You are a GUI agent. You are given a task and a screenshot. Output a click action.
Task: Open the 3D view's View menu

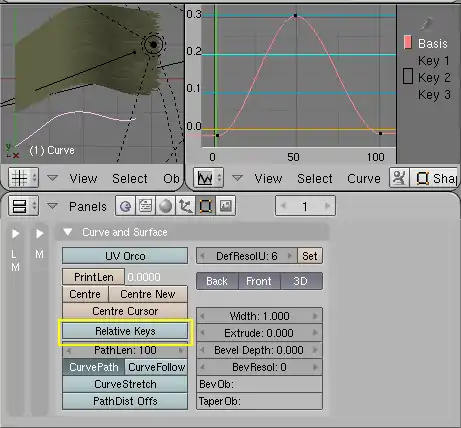(83, 178)
